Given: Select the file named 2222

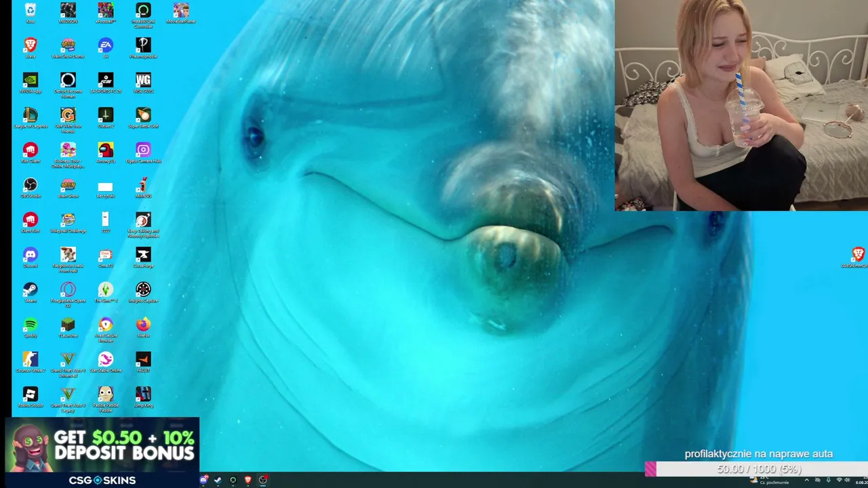Looking at the screenshot, I should [105, 222].
